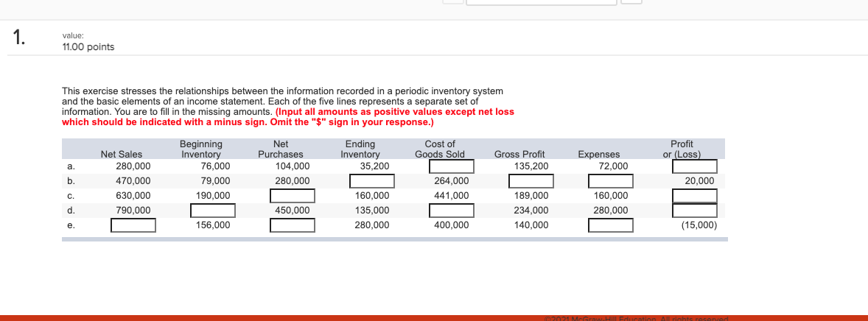Image resolution: width=868 pixels, height=321 pixels.
Task: Click Net Sales value 470,000
Action: (x=133, y=181)
